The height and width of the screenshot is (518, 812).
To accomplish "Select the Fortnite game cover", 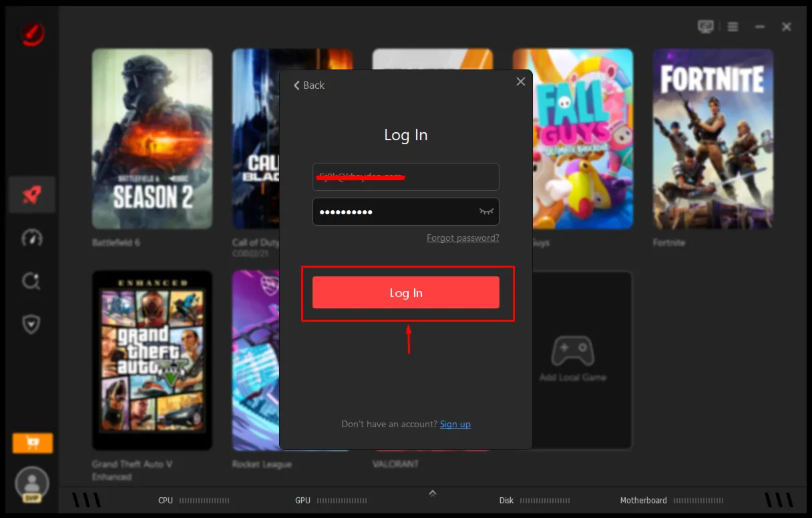I will pos(713,139).
